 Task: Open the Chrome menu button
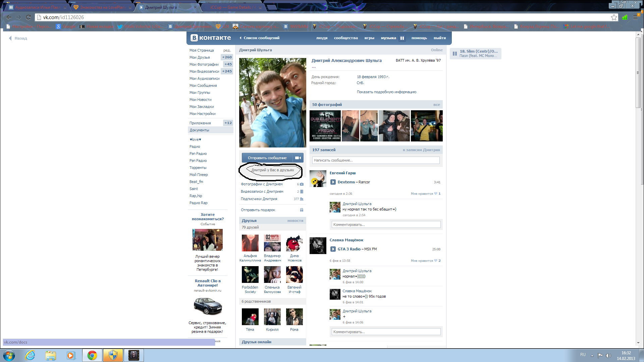(635, 17)
